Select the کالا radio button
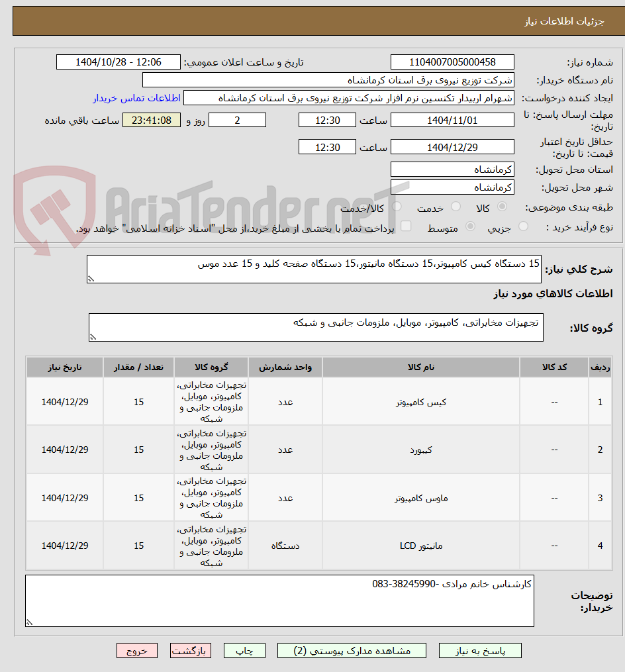Screen dimensions: 625x672 click(502, 207)
